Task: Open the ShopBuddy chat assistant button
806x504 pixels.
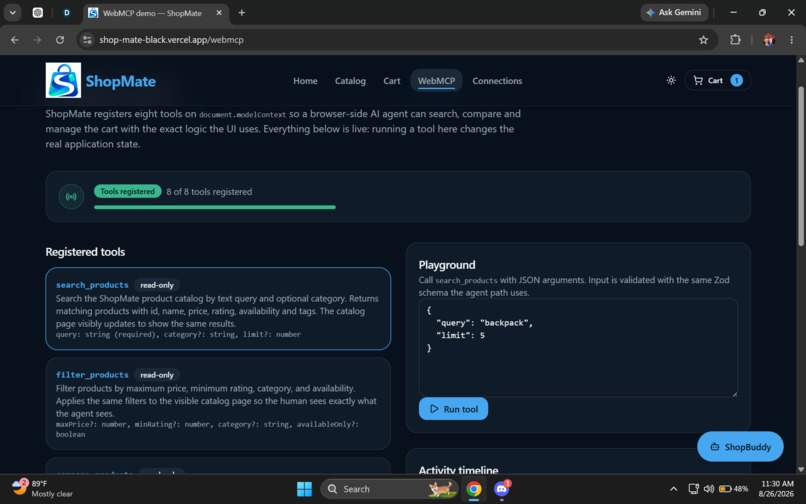Action: point(740,447)
